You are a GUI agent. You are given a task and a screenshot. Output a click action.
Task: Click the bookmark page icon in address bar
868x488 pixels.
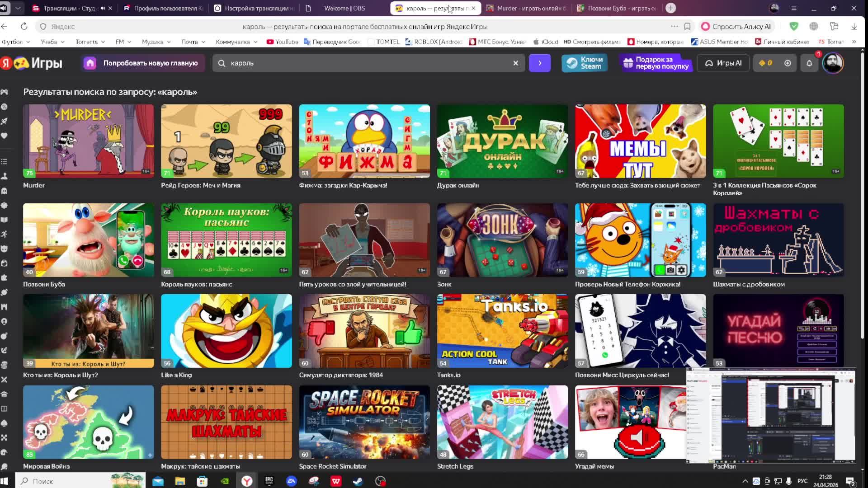pos(687,27)
